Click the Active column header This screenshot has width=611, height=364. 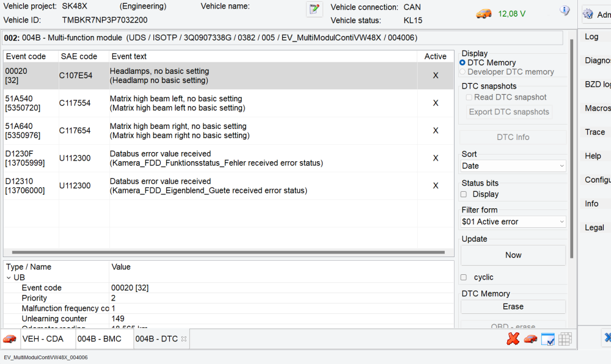click(x=435, y=56)
